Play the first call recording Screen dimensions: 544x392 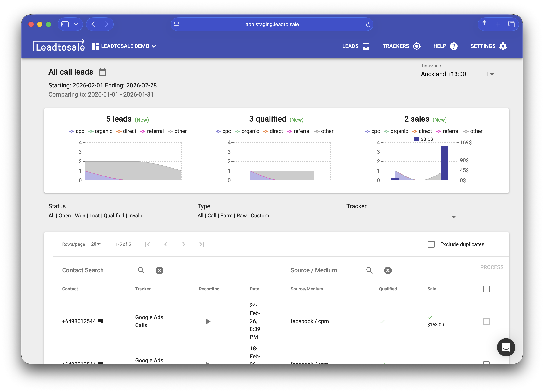[x=208, y=322]
